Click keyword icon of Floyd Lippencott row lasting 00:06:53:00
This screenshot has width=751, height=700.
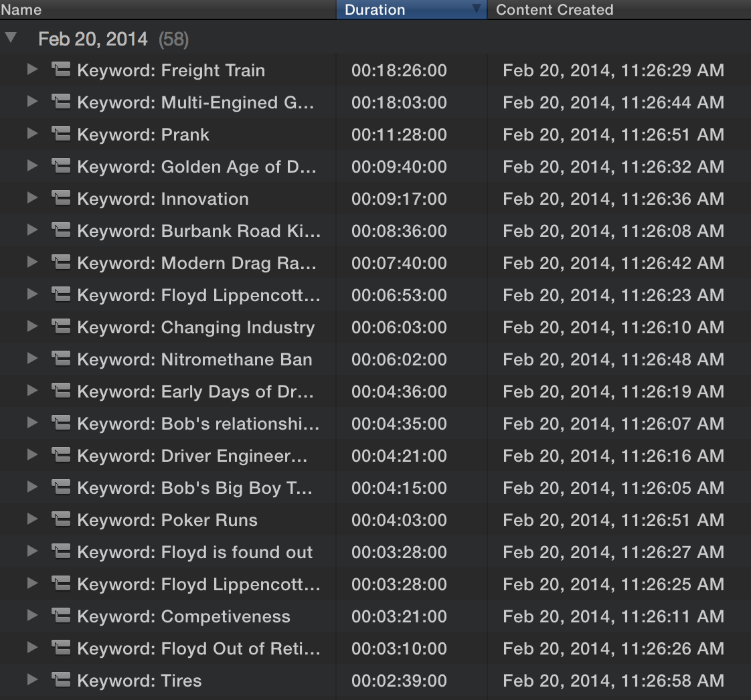61,294
